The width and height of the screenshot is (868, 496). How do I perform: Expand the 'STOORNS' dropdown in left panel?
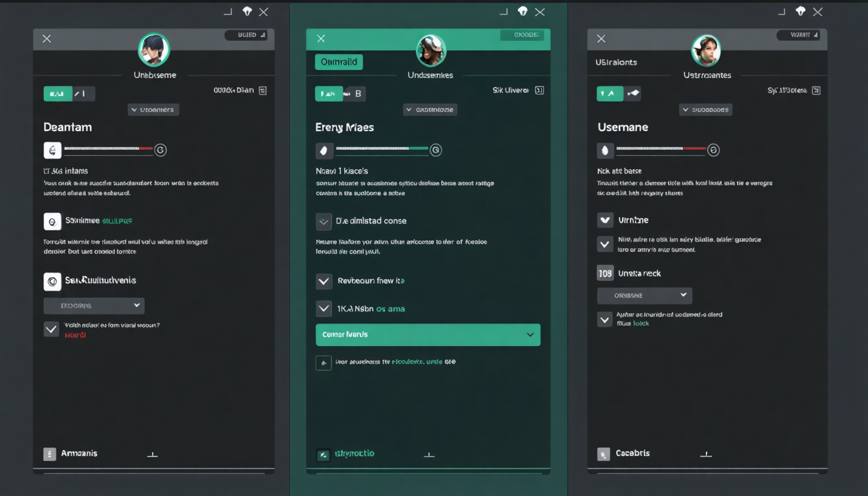pos(94,305)
